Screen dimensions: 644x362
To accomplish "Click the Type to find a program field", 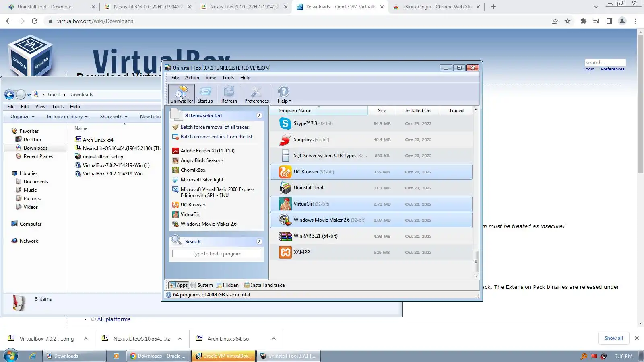I will [x=217, y=254].
